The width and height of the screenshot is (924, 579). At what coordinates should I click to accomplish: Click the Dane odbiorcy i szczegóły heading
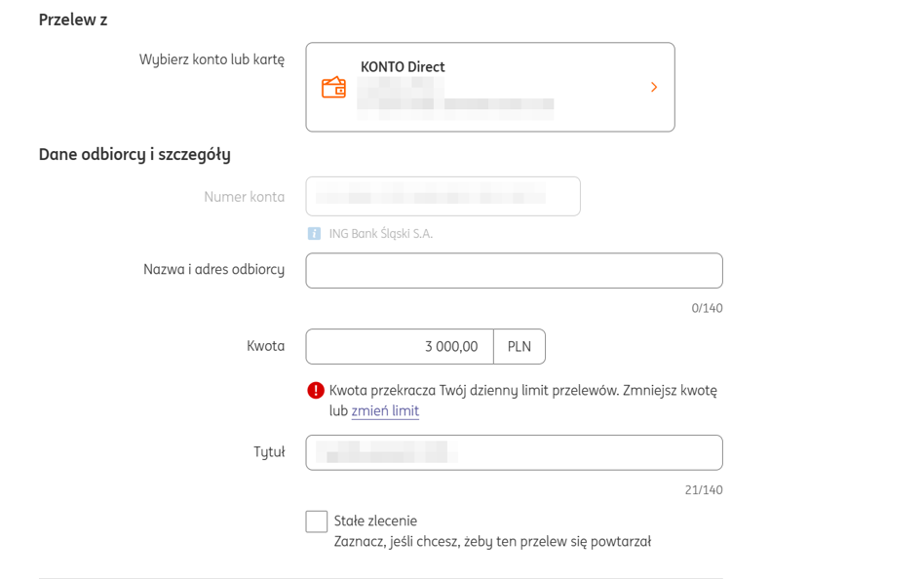(135, 154)
